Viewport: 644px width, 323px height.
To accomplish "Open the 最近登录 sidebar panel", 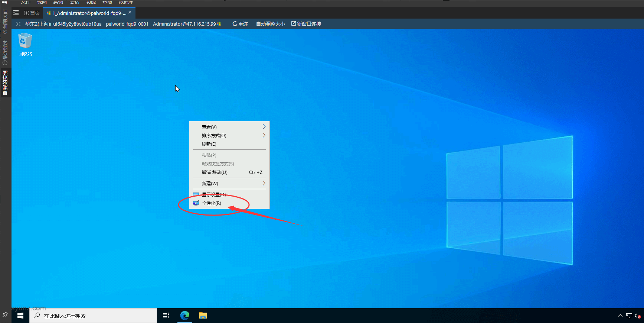I will (x=5, y=53).
